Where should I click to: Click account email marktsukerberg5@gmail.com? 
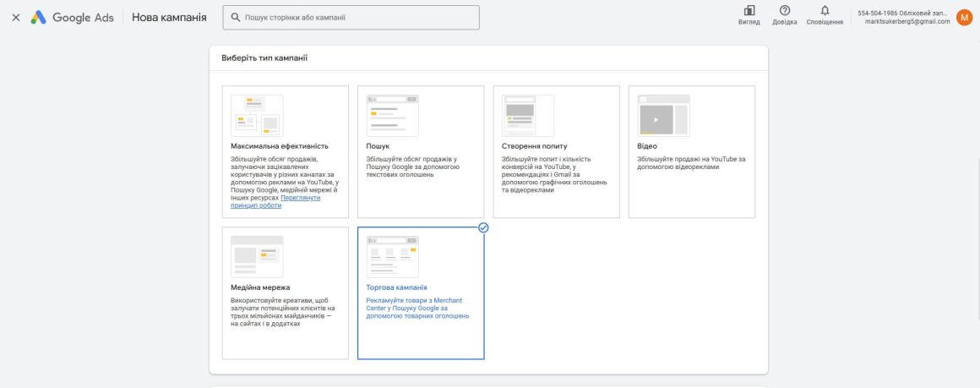click(906, 21)
